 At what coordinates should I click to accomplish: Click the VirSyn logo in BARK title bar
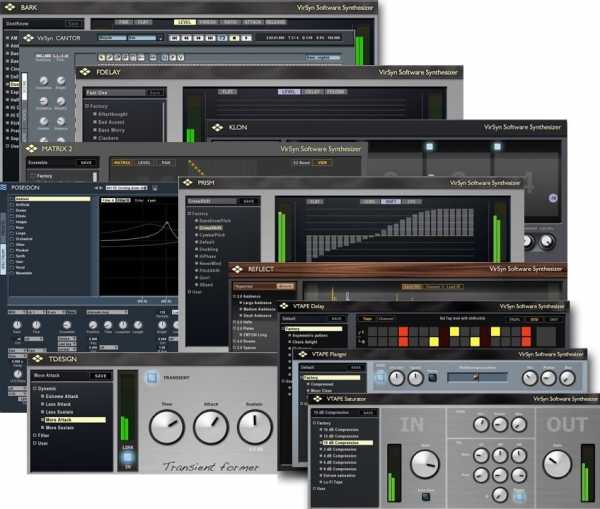10,7
